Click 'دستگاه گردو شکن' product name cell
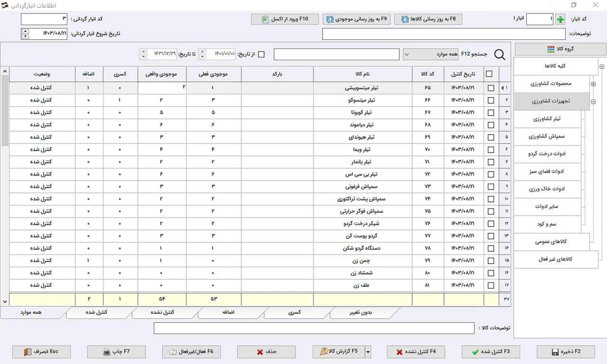The image size is (607, 364). 363,248
